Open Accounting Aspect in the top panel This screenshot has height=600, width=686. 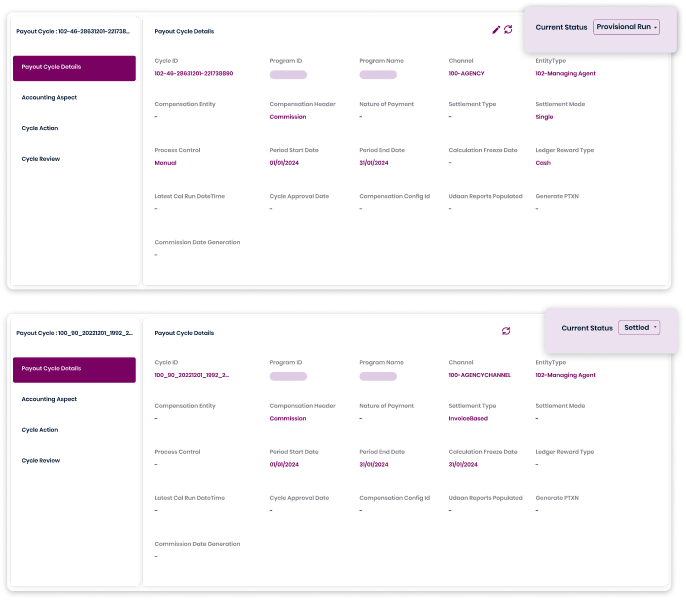[49, 98]
